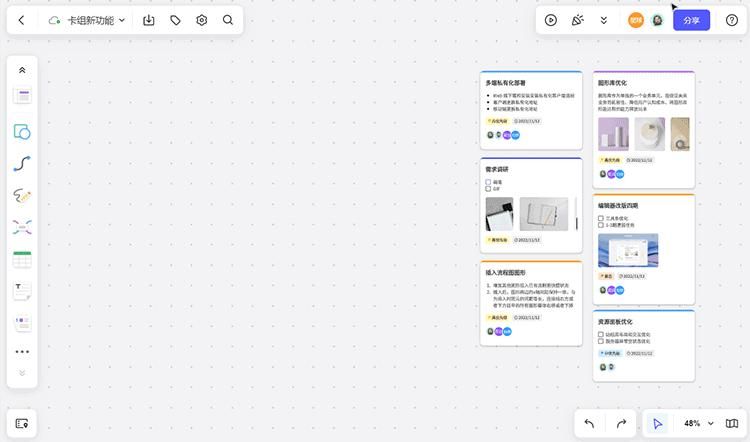Click the yellow priority tag in 多端私有化部署 card
750x442 pixels.
497,121
